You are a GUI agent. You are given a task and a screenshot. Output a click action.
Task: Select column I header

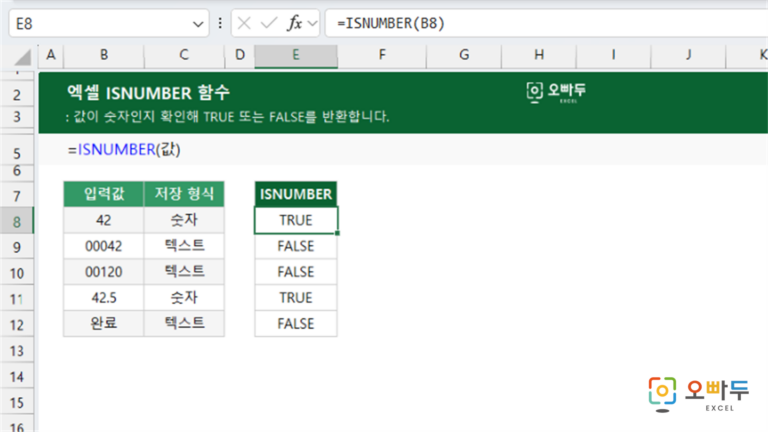point(613,55)
